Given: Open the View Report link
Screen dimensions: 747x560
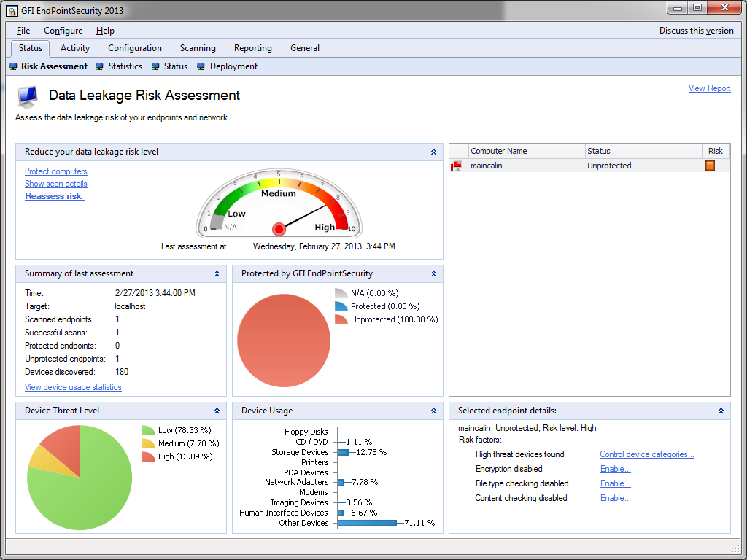Looking at the screenshot, I should [x=709, y=88].
